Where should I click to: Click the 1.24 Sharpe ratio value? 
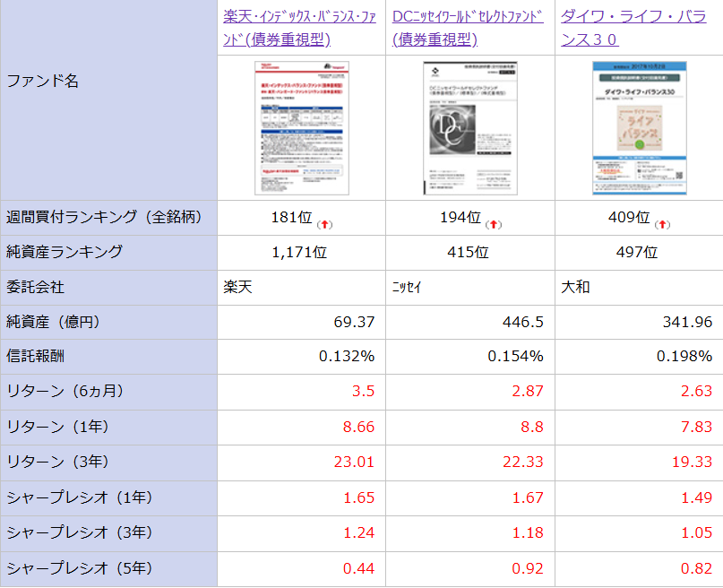(358, 533)
